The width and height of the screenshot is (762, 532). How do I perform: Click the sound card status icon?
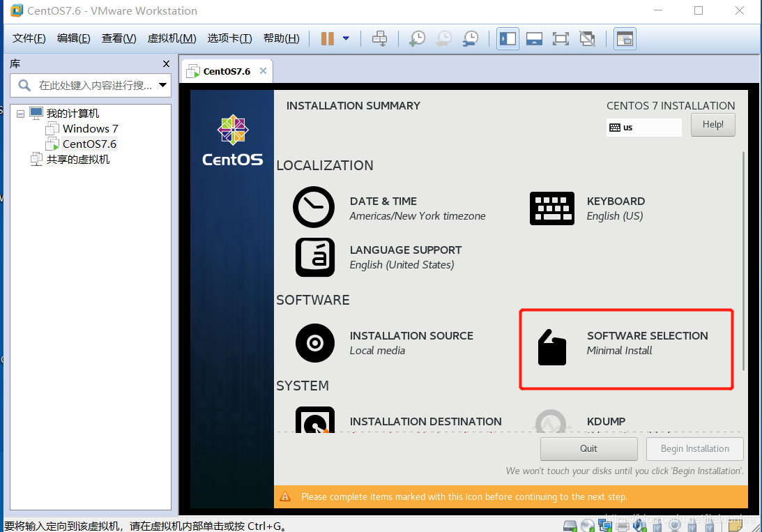pyautogui.click(x=640, y=525)
